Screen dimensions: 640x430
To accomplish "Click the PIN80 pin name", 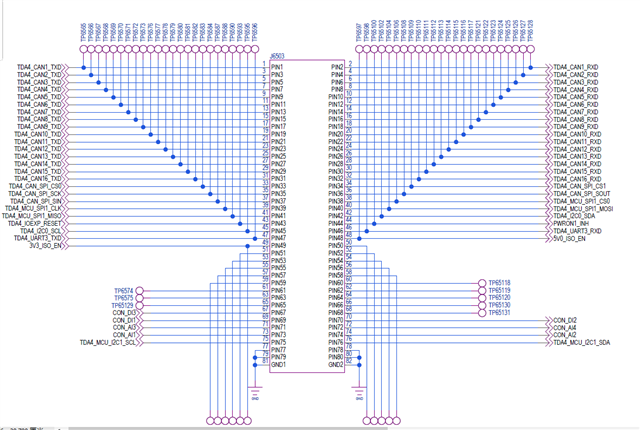I will coord(336,357).
